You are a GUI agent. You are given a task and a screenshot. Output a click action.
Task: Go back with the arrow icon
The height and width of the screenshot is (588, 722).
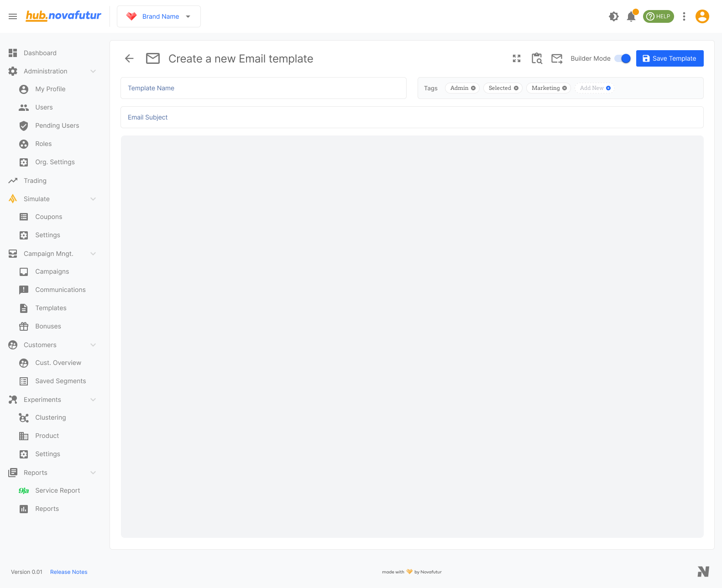coord(129,58)
